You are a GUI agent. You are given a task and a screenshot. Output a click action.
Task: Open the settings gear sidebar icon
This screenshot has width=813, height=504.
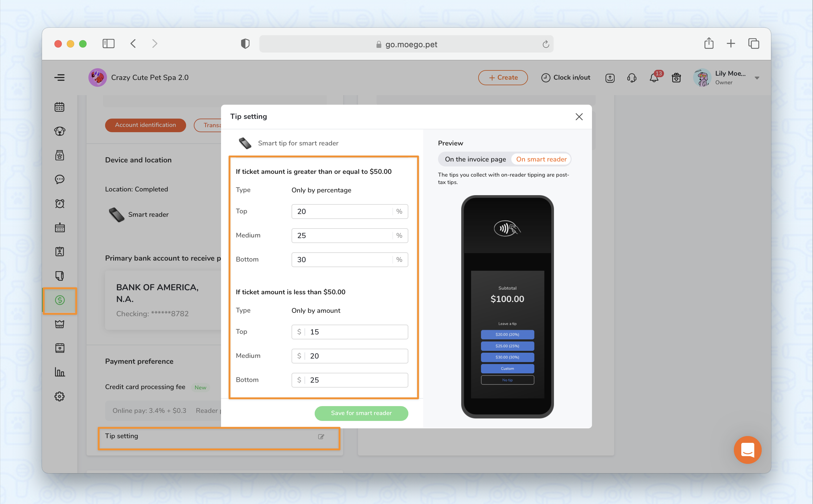pos(59,396)
